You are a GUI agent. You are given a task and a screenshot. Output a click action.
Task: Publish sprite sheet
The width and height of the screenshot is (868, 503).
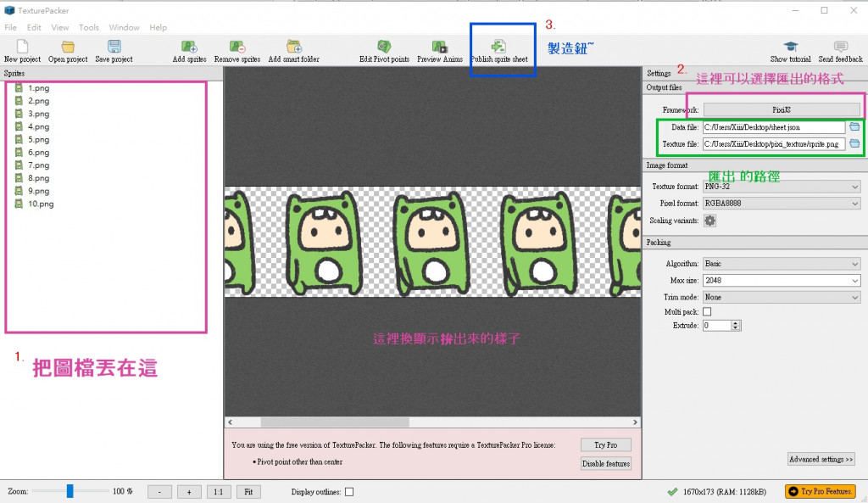click(x=499, y=51)
